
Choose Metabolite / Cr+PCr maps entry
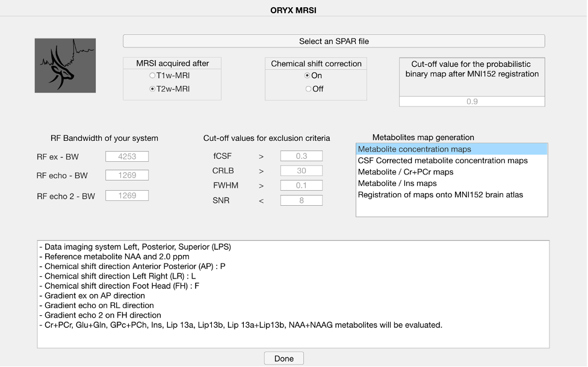pyautogui.click(x=406, y=172)
